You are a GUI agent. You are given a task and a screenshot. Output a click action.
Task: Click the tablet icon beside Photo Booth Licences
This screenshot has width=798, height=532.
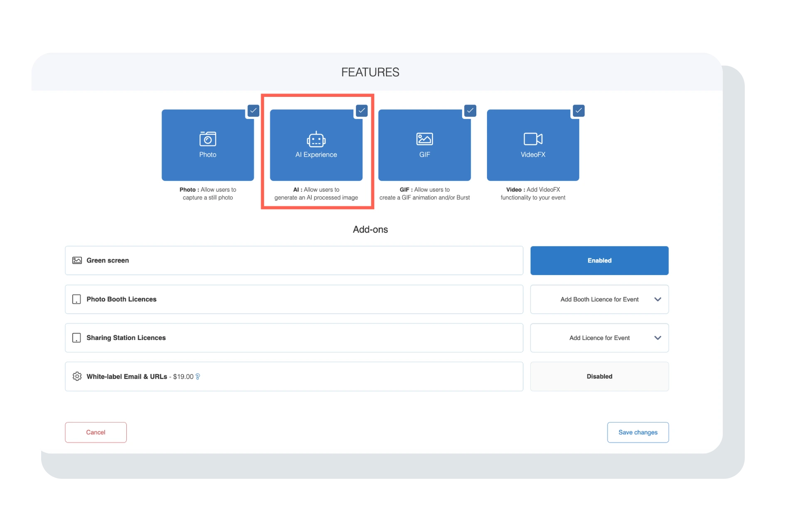click(x=76, y=299)
